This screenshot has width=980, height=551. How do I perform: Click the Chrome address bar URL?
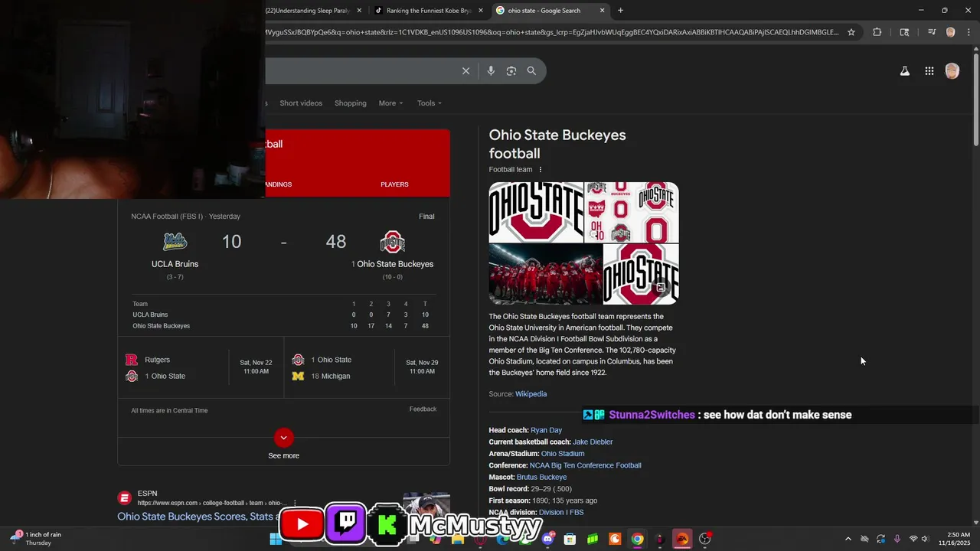pyautogui.click(x=552, y=32)
